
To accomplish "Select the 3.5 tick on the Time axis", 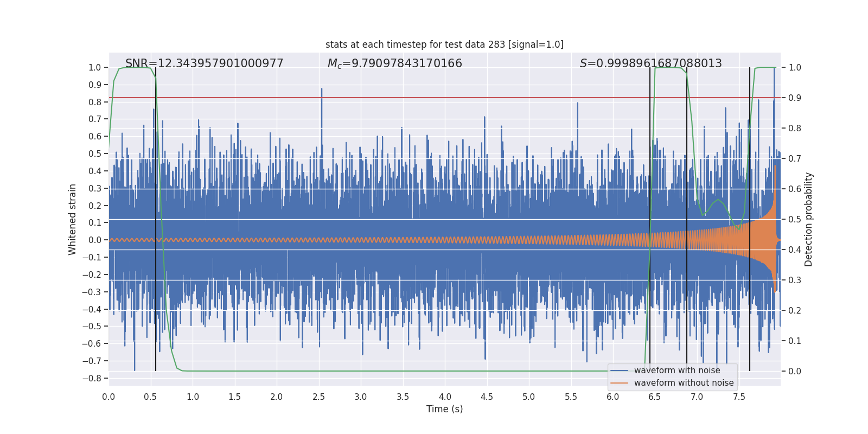I will tap(403, 397).
